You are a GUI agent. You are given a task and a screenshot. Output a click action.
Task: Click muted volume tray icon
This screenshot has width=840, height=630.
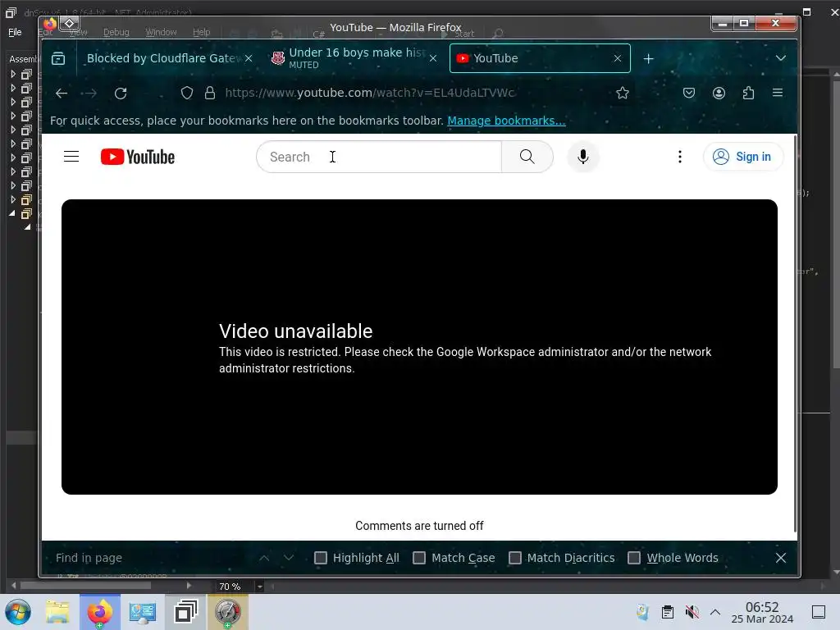tap(692, 612)
